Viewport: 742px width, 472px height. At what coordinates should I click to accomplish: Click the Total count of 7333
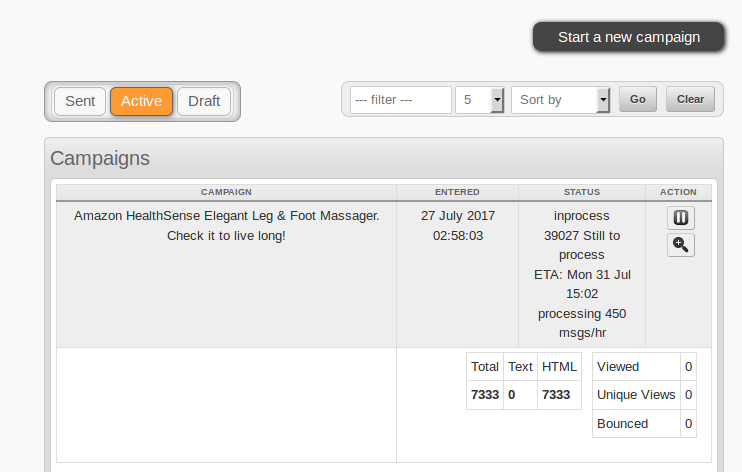click(x=484, y=395)
